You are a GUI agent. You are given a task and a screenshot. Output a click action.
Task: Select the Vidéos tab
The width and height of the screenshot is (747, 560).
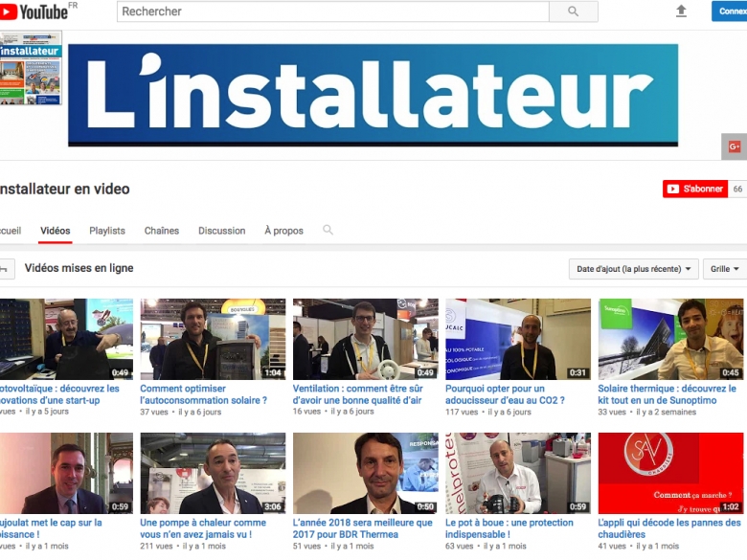[56, 231]
